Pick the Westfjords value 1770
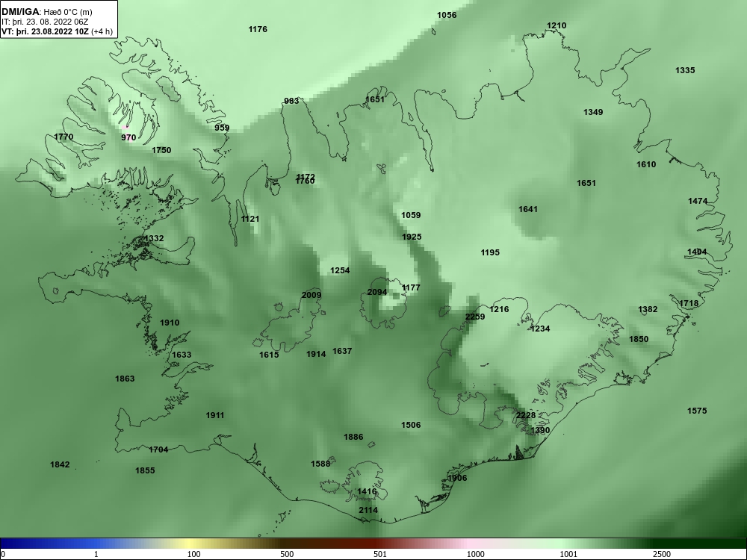The image size is (747, 560). (63, 137)
